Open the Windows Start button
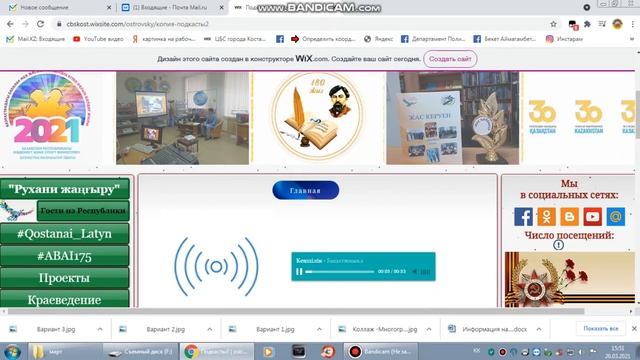Screen dimensions: 640x360 [x=12, y=351]
